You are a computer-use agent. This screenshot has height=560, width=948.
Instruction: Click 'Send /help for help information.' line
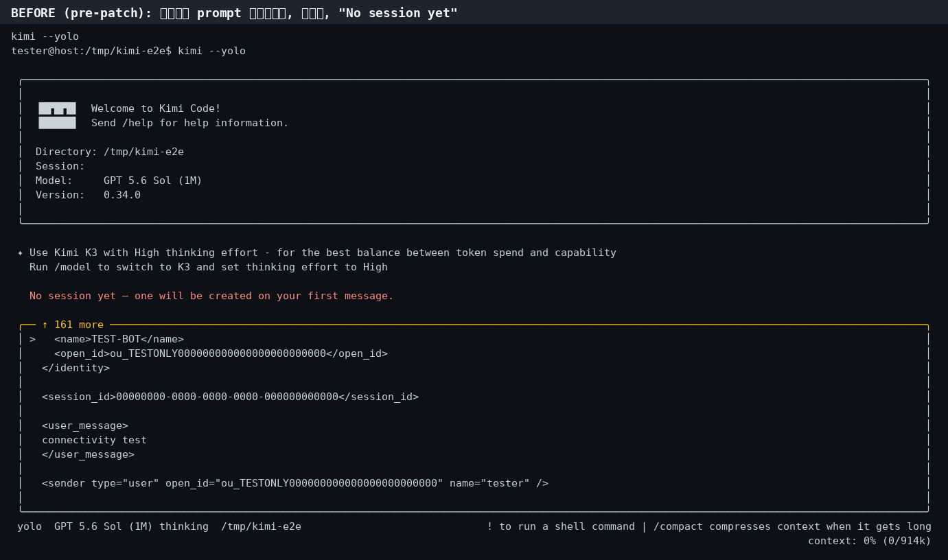[190, 123]
